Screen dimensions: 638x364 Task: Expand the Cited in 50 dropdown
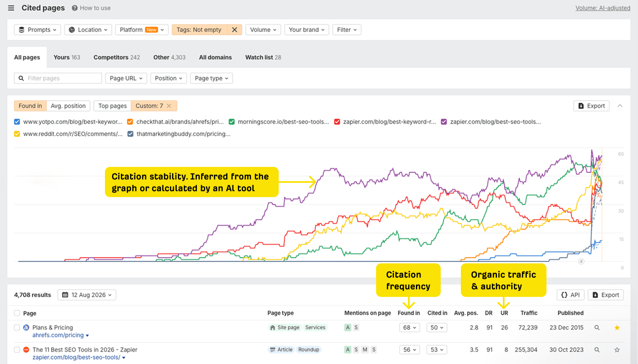[x=437, y=328]
